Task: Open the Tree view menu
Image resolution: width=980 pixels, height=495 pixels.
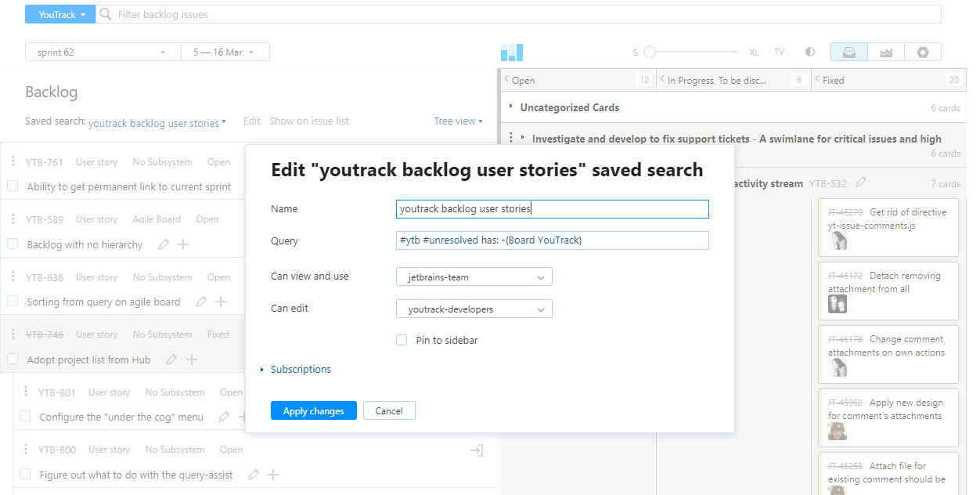Action: (x=458, y=121)
